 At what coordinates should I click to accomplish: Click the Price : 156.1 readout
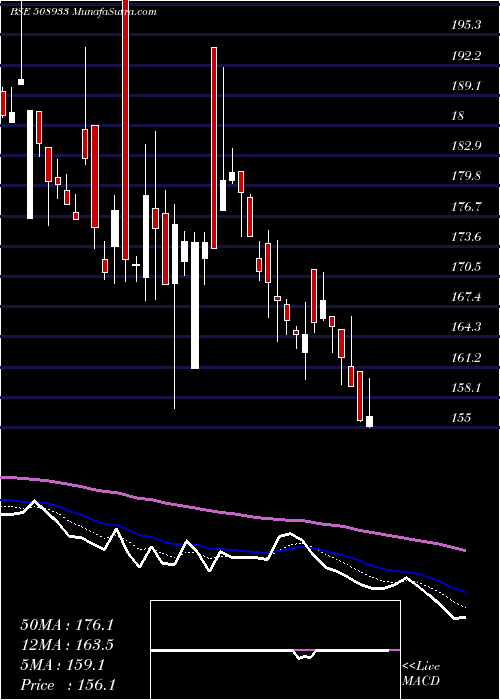pos(68,685)
